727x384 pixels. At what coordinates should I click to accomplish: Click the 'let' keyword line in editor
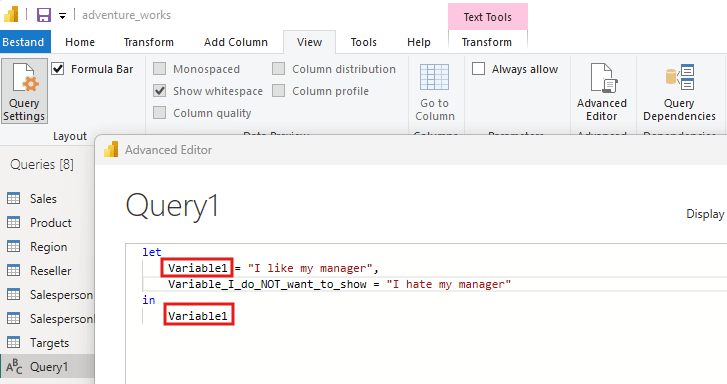click(152, 252)
